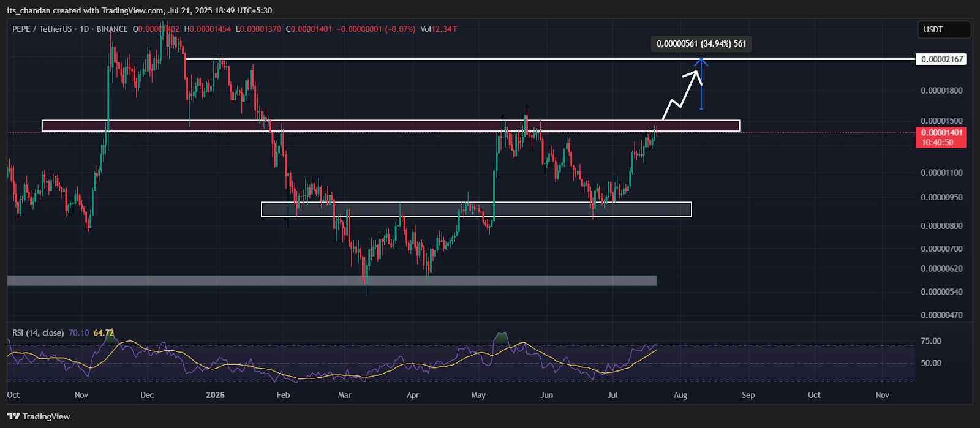This screenshot has height=428, width=980.
Task: Click 0.00000540 on the price axis
Action: [x=941, y=292]
